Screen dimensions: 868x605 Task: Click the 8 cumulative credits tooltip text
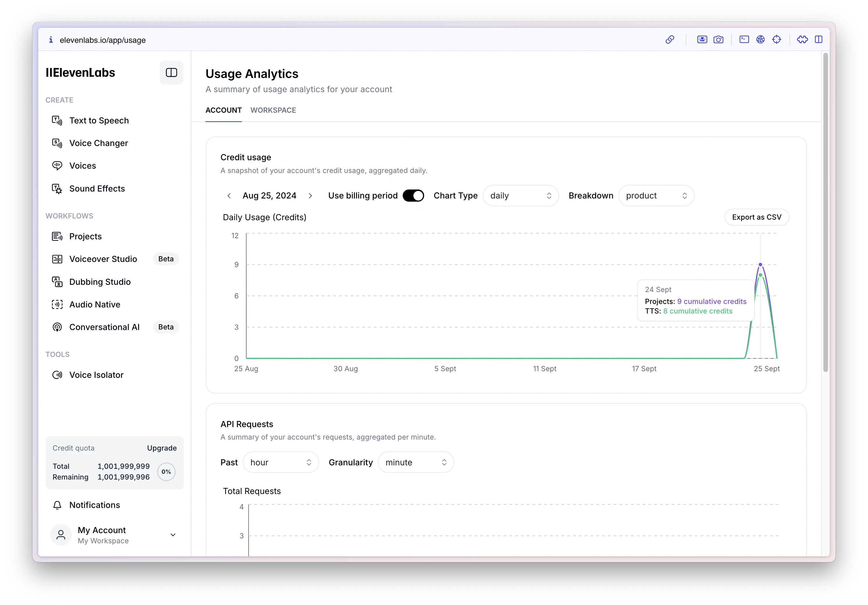[x=698, y=311]
